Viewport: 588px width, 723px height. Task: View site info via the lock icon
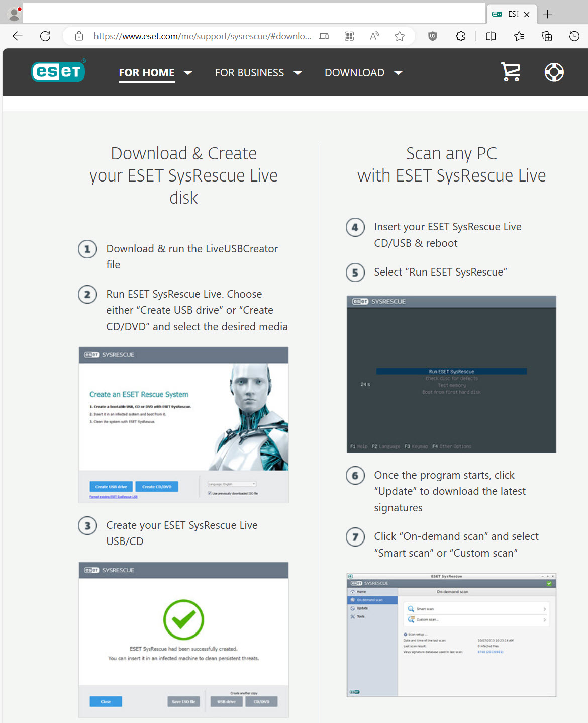(x=79, y=36)
